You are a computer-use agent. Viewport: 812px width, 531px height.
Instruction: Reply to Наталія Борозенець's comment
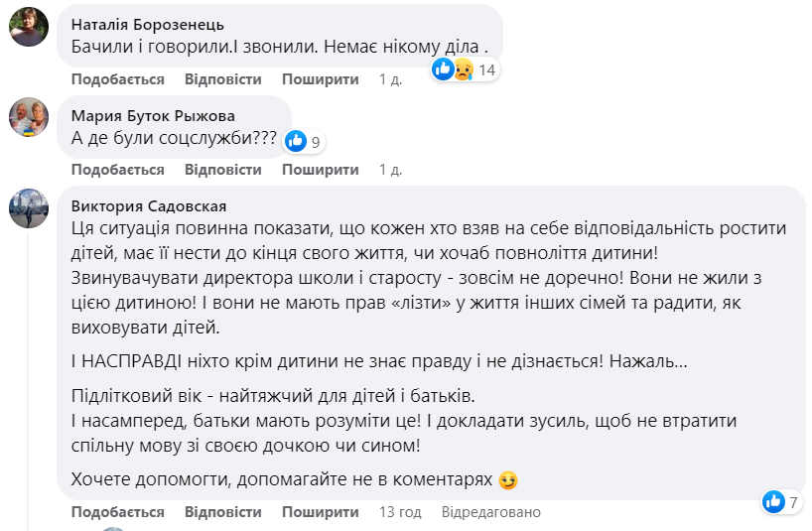(223, 79)
